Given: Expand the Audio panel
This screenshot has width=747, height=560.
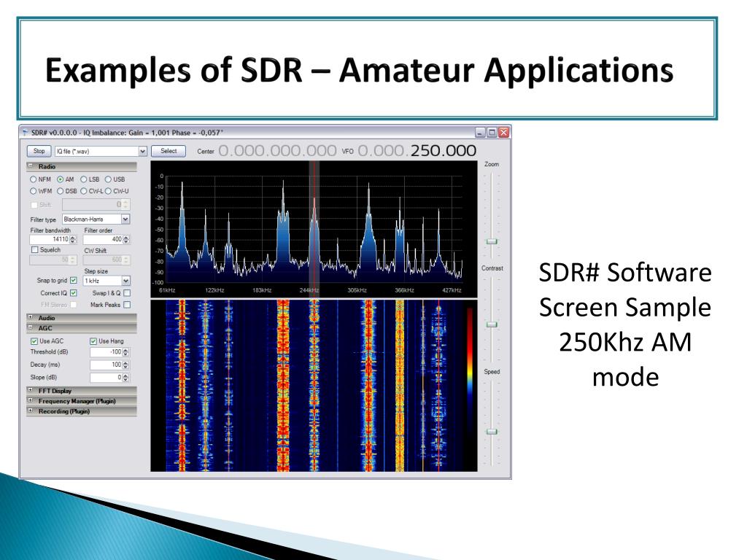Looking at the screenshot, I should [82, 318].
